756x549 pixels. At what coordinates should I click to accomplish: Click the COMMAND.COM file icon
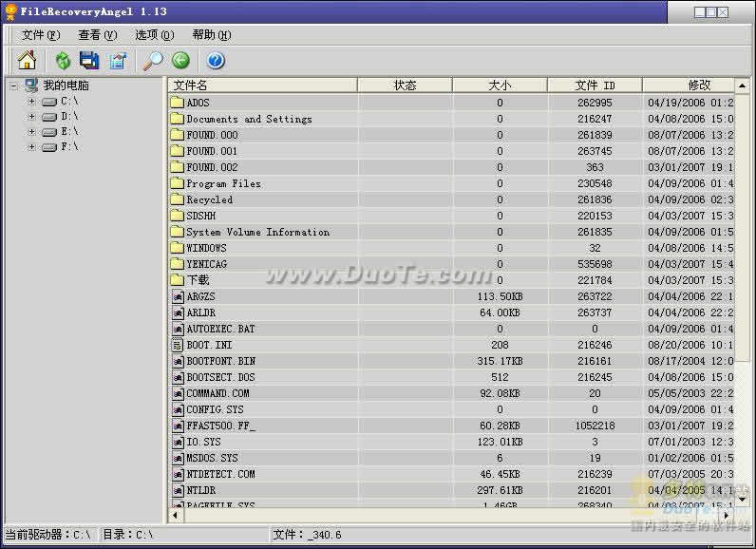pos(178,393)
